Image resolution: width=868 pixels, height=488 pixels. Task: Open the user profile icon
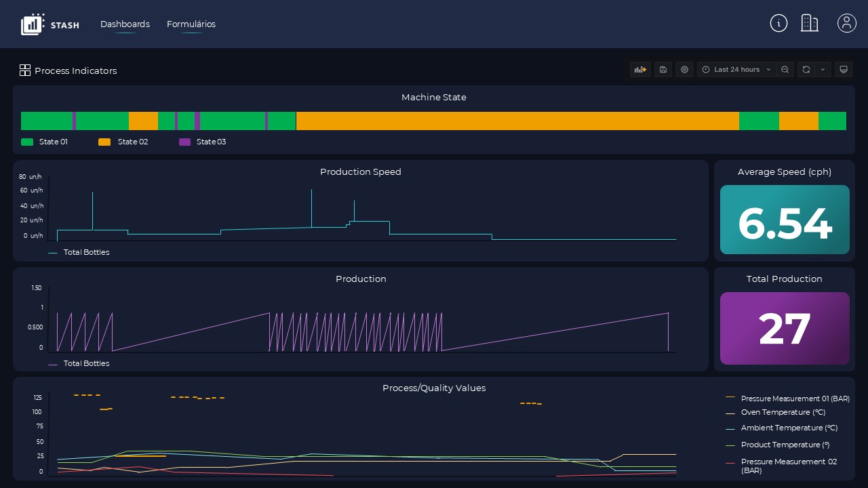[847, 23]
